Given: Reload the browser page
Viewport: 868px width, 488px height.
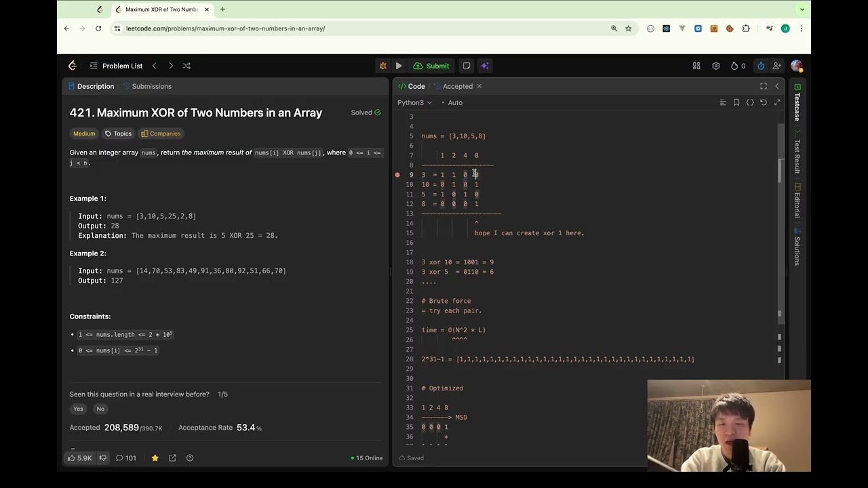Looking at the screenshot, I should [98, 28].
